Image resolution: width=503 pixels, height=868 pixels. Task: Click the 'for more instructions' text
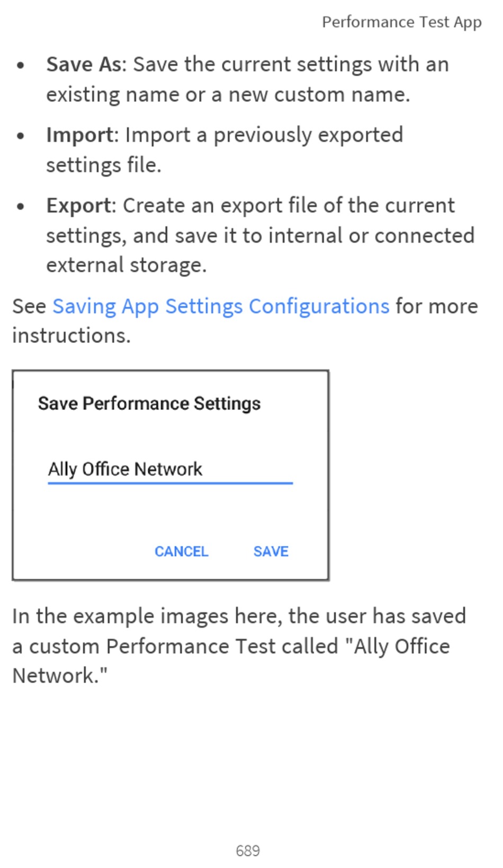point(245,321)
